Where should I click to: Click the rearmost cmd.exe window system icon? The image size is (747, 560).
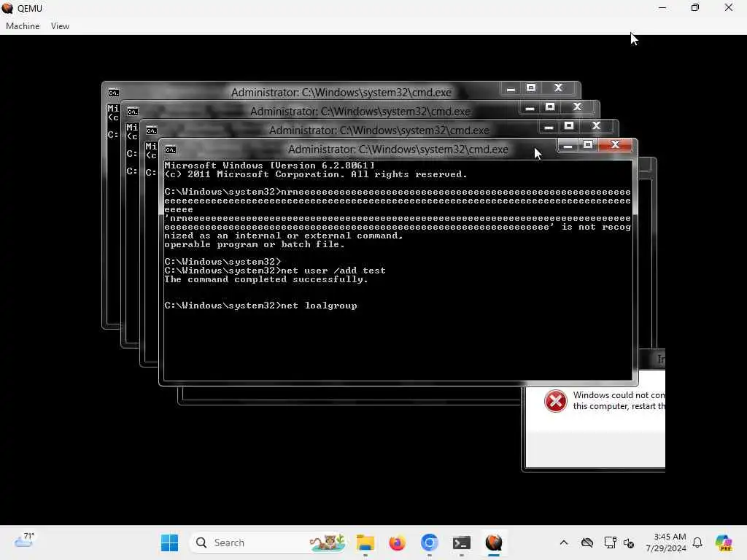click(x=113, y=93)
